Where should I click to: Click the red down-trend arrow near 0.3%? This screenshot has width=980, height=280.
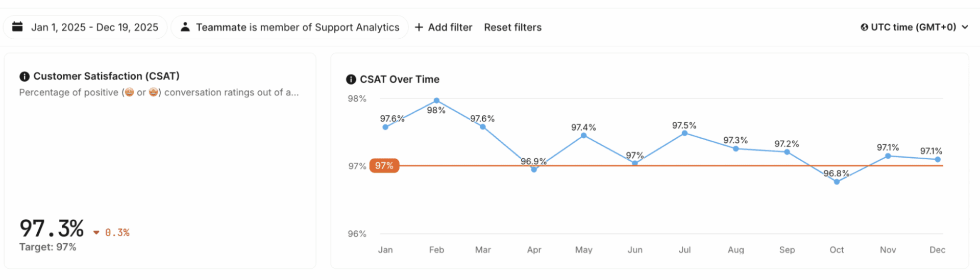pyautogui.click(x=96, y=233)
